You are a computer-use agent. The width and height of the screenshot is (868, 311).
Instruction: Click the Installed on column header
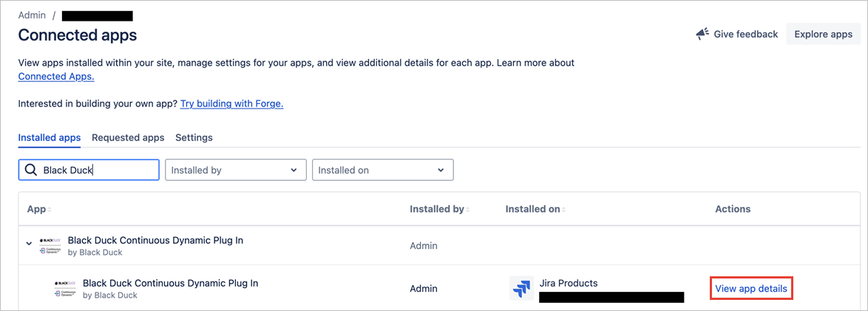coord(532,209)
